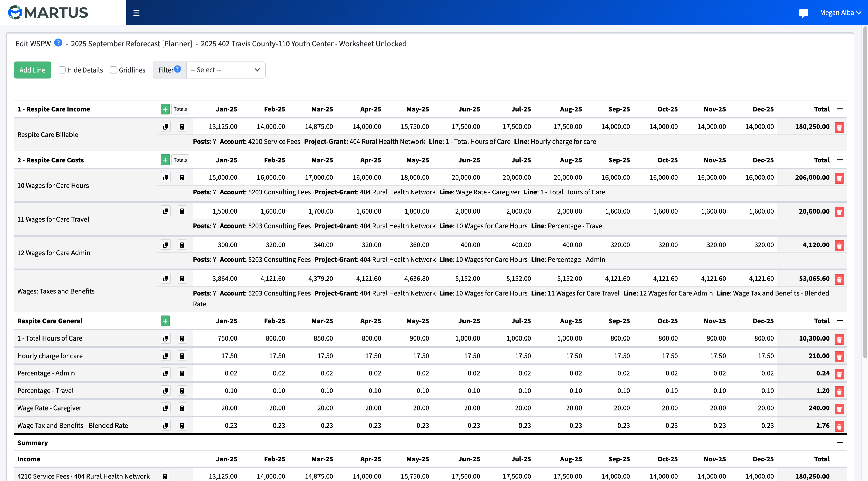The width and height of the screenshot is (868, 481).
Task: Collapse the Summary section
Action: coord(840,442)
